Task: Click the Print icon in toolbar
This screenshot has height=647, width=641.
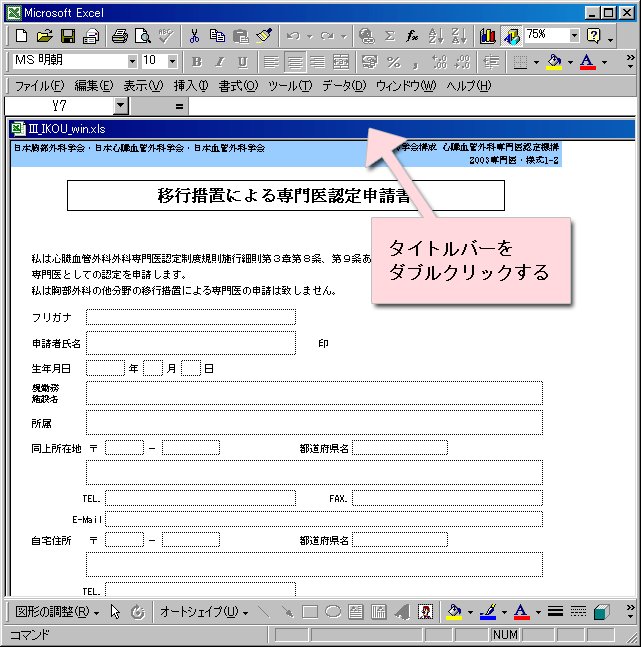Action: point(120,35)
